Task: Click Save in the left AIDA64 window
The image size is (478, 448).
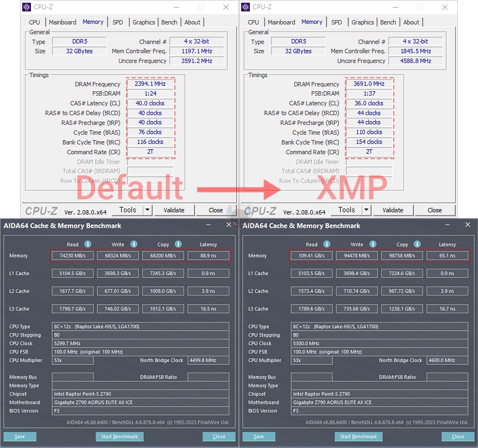Action: tap(20, 437)
